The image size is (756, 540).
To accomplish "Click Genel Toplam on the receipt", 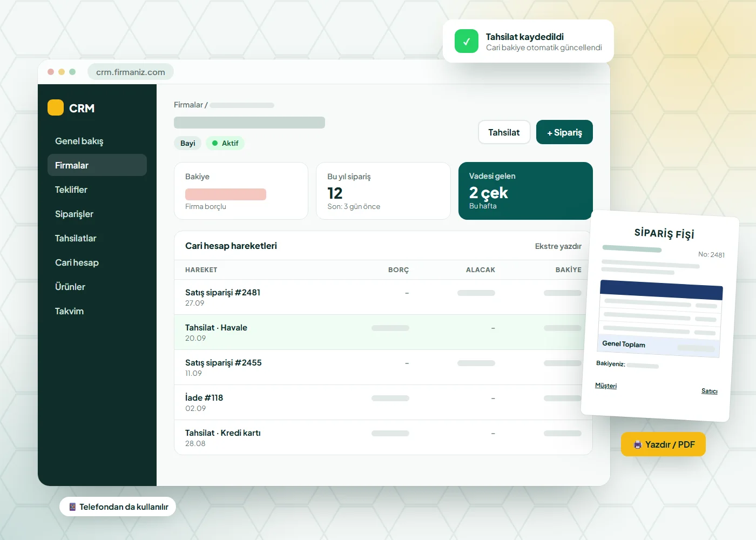I will pos(624,344).
